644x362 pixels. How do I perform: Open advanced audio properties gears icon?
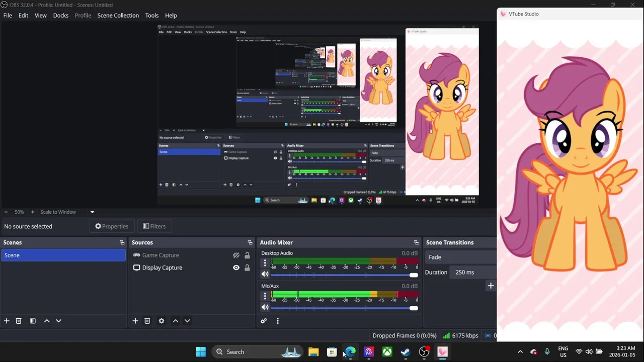pos(264,321)
